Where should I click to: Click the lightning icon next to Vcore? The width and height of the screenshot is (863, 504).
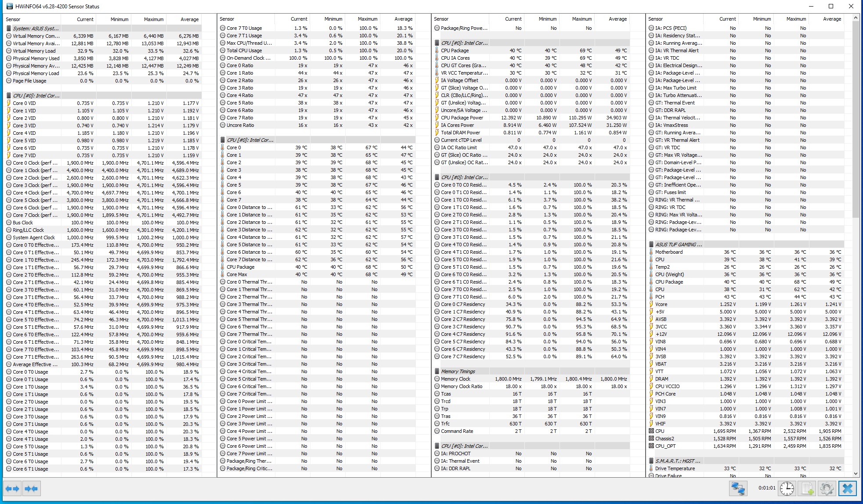click(x=651, y=304)
